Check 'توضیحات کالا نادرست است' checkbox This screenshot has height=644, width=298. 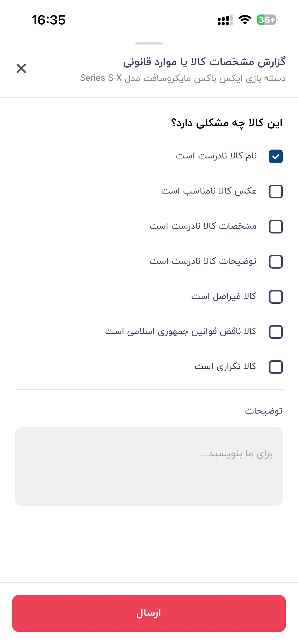coord(276,262)
